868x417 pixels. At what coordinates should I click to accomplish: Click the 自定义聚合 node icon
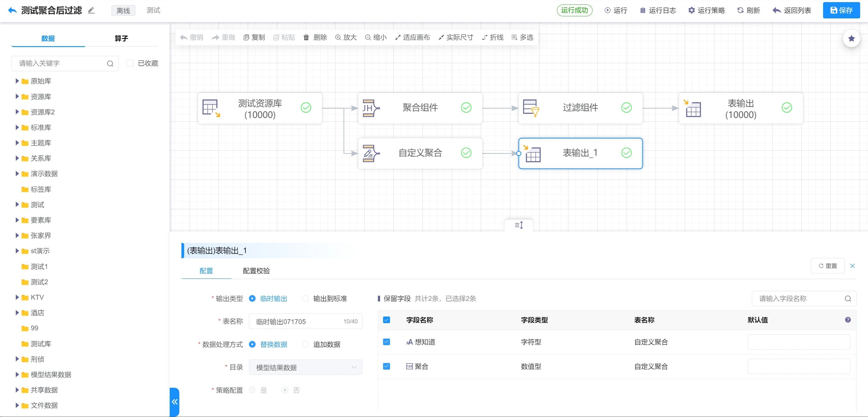point(371,153)
